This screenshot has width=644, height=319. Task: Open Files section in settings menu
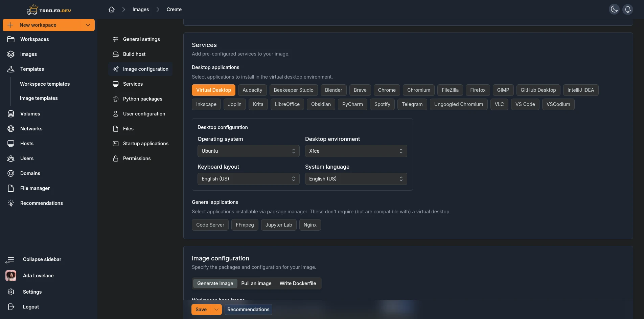pos(140,129)
